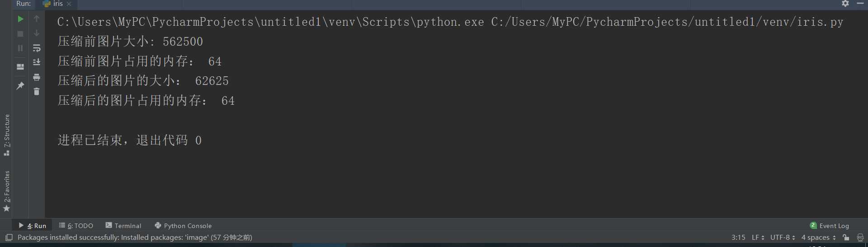Click the pause output icon
The width and height of the screenshot is (868, 247).
20,48
